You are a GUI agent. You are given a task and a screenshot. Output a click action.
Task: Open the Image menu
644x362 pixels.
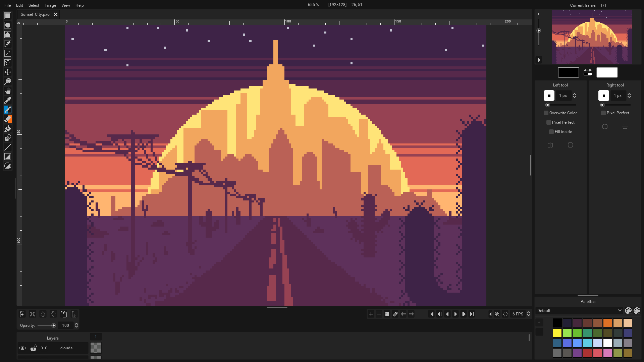click(50, 5)
